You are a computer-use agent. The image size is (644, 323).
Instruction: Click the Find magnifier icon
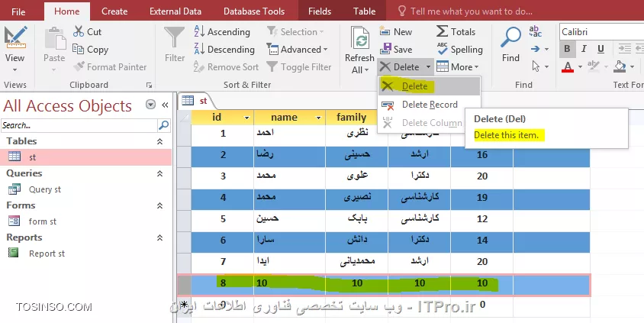510,37
